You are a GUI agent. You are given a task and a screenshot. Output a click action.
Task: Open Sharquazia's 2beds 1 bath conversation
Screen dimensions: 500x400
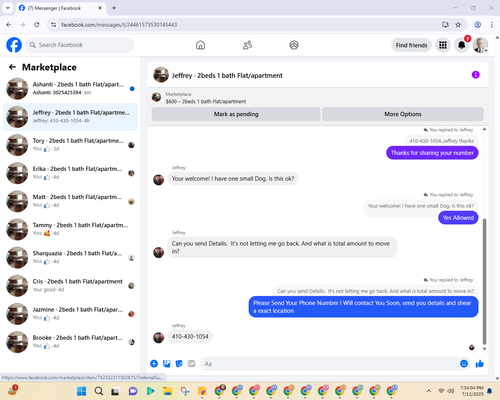pos(70,258)
